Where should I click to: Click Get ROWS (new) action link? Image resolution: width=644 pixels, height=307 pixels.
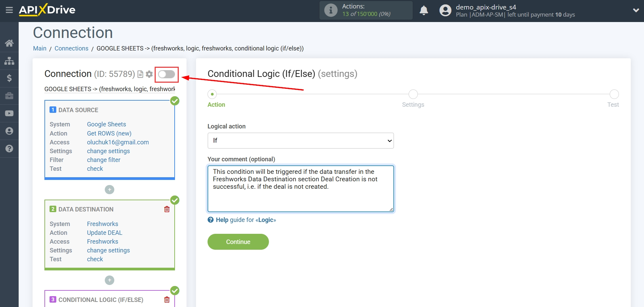109,133
